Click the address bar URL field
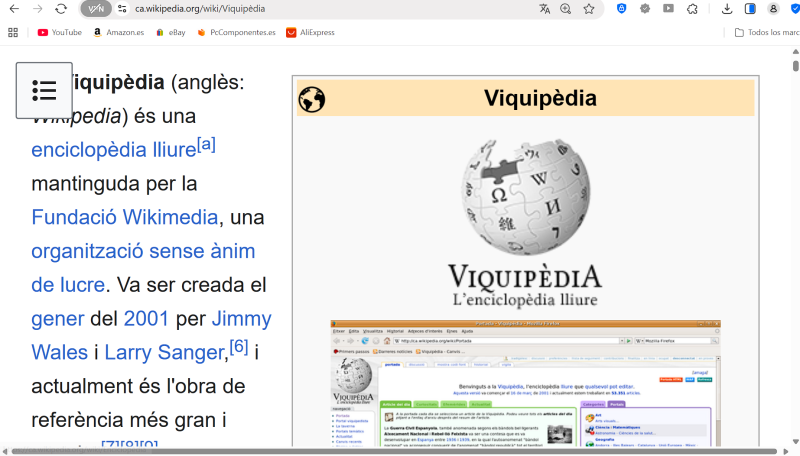800x456 pixels. coord(200,9)
